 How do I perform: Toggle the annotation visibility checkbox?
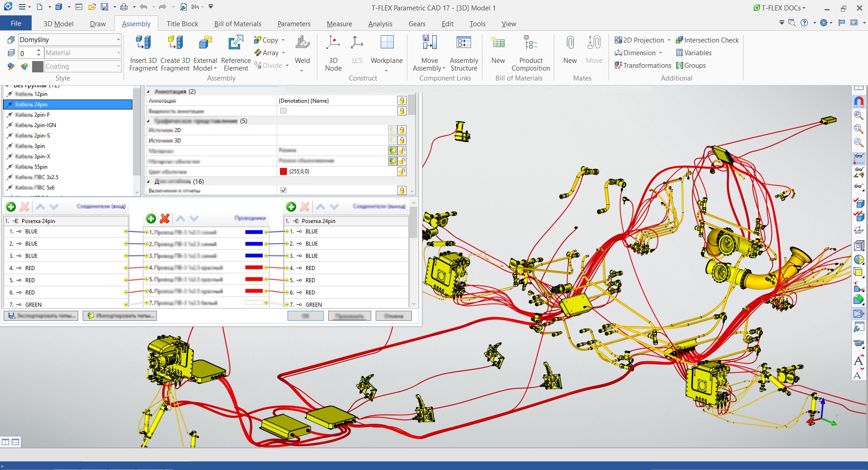[283, 111]
